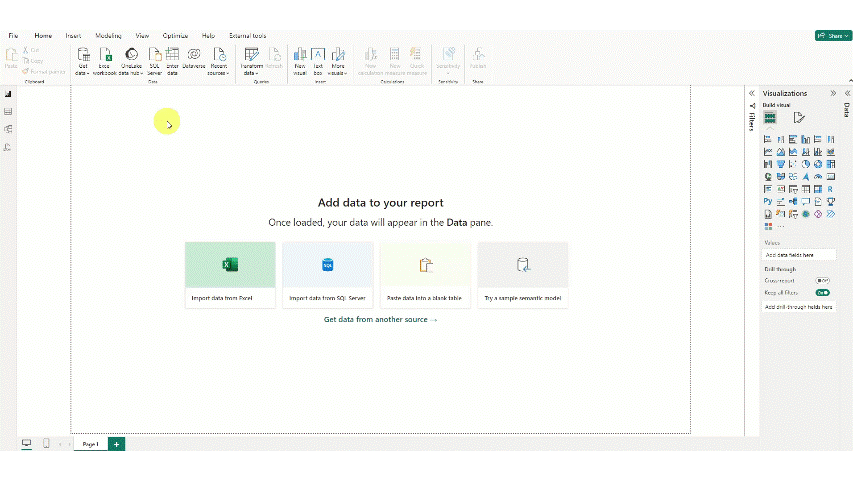
Task: Click the Add data fields here box
Action: (797, 255)
